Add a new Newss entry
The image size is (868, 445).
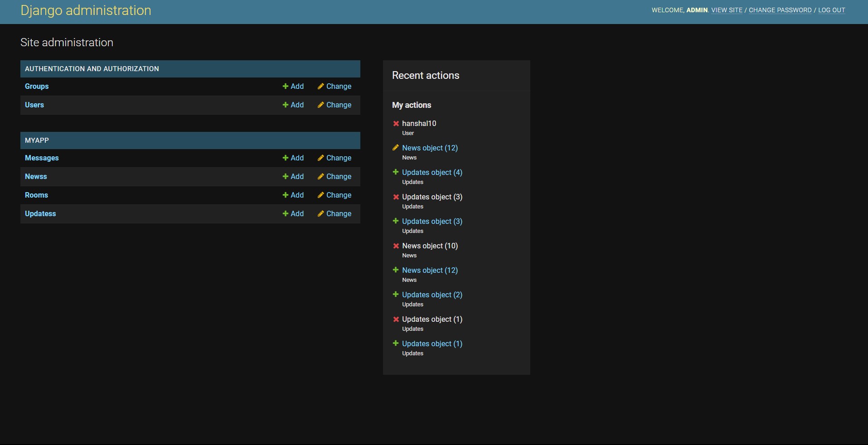point(293,176)
